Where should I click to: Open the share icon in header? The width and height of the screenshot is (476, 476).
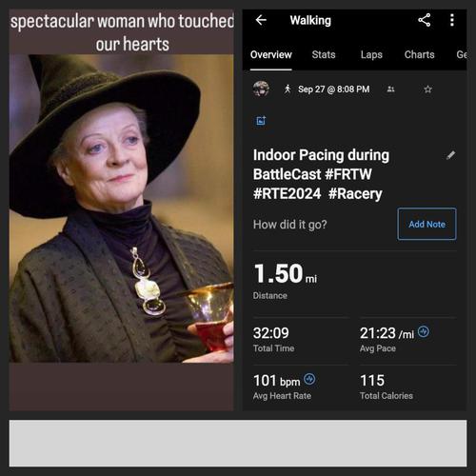(x=425, y=20)
